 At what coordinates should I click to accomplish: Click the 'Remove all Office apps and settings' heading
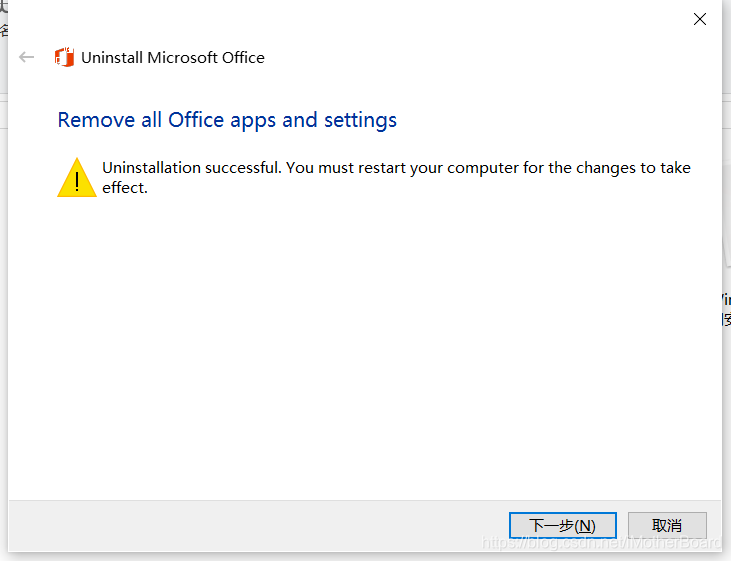pyautogui.click(x=227, y=120)
